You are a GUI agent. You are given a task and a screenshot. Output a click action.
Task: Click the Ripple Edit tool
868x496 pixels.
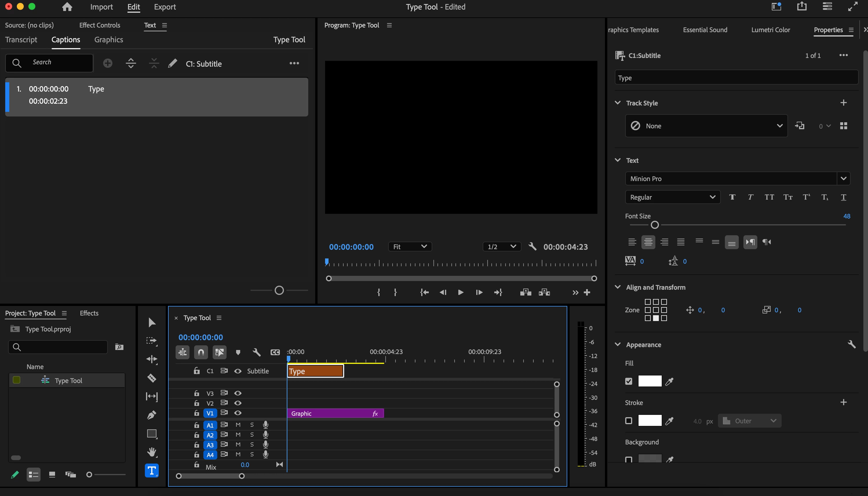[152, 359]
